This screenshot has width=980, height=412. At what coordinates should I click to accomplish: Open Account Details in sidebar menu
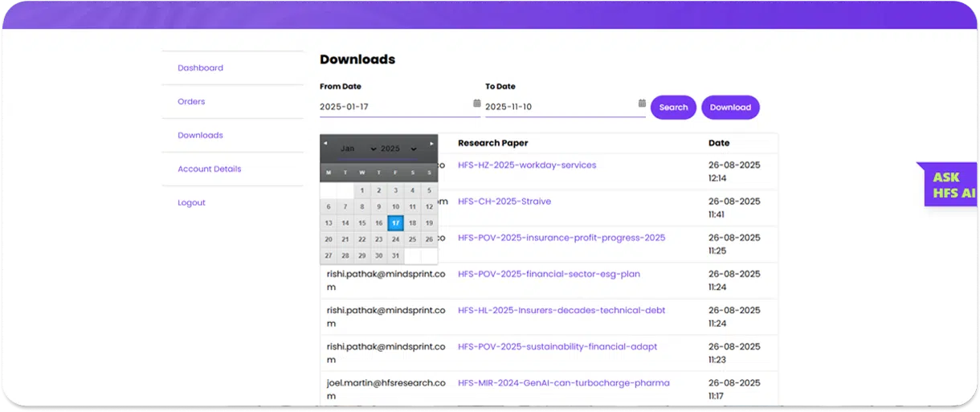(209, 169)
